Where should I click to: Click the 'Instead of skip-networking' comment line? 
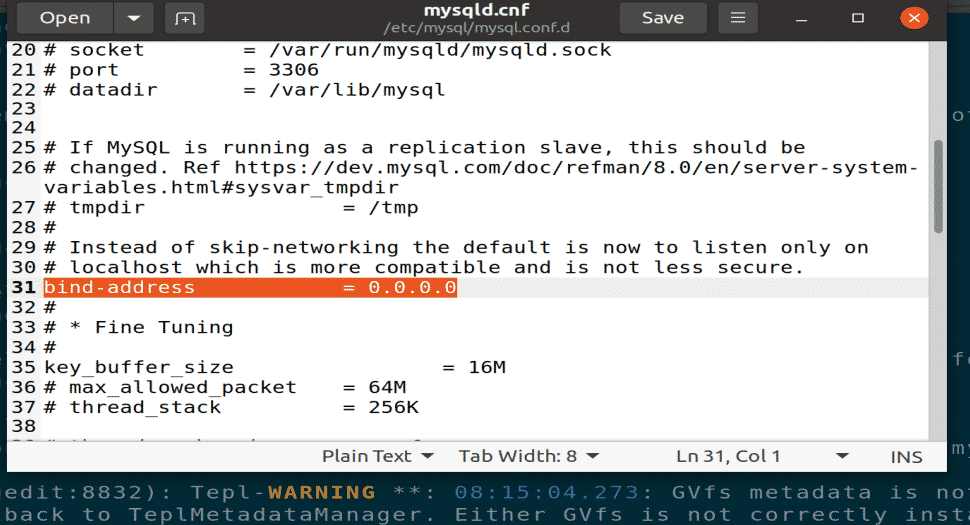coord(456,247)
